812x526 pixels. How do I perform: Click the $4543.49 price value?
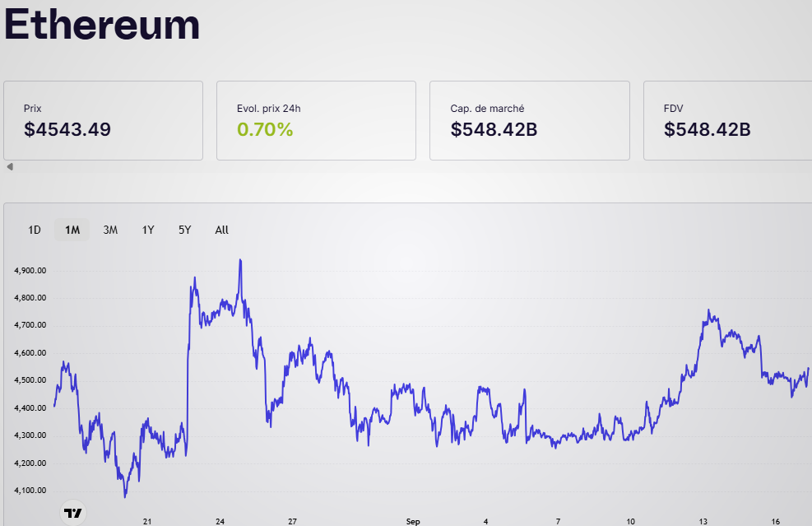pyautogui.click(x=67, y=129)
